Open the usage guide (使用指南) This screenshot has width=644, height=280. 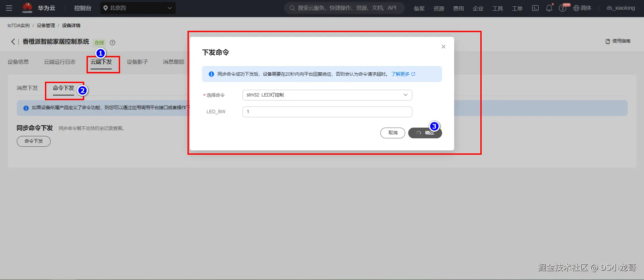pyautogui.click(x=618, y=41)
